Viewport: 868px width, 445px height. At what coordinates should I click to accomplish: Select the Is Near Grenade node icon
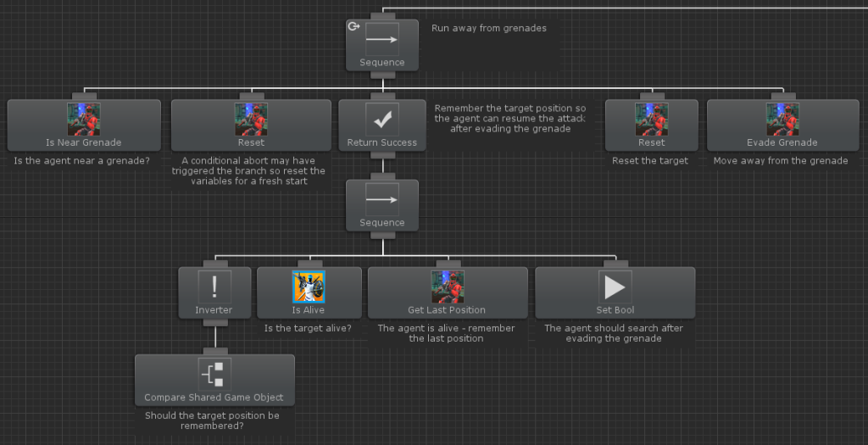point(84,119)
